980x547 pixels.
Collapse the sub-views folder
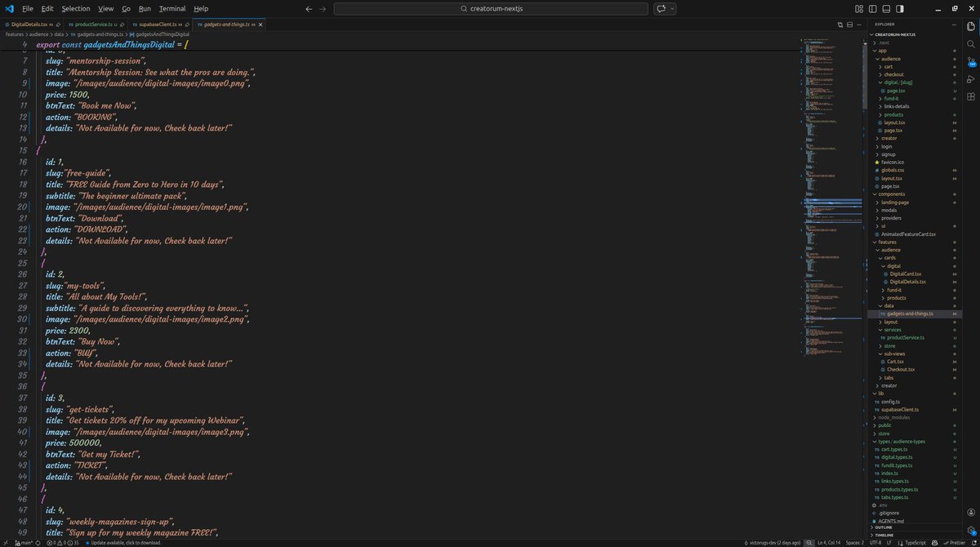point(894,354)
